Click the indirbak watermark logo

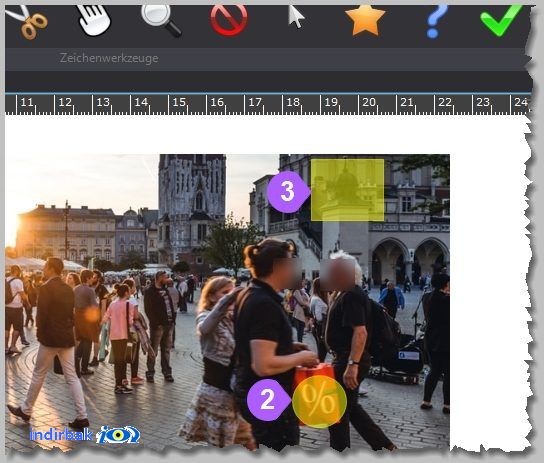point(85,435)
